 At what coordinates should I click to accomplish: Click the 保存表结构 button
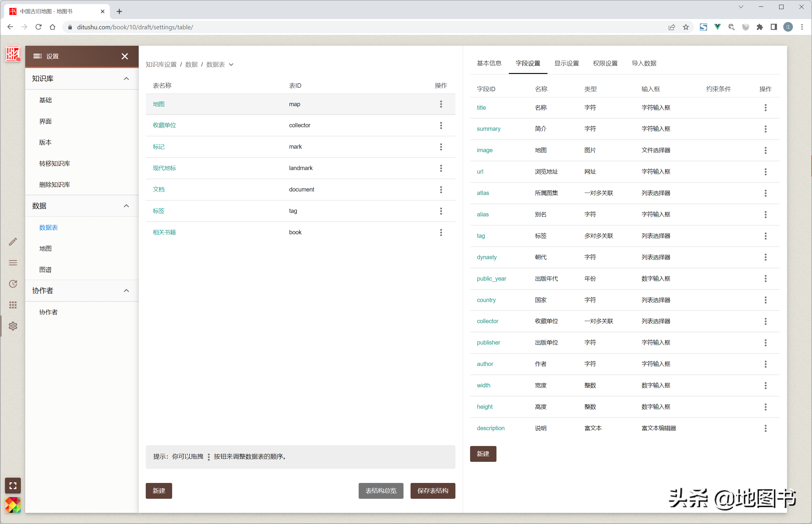[x=432, y=491]
